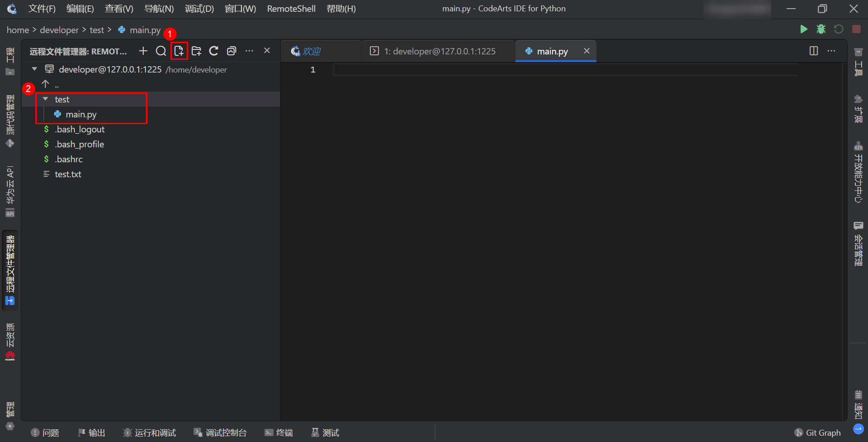Open the 文件(F) menu
Viewport: 868px width, 442px height.
click(42, 9)
